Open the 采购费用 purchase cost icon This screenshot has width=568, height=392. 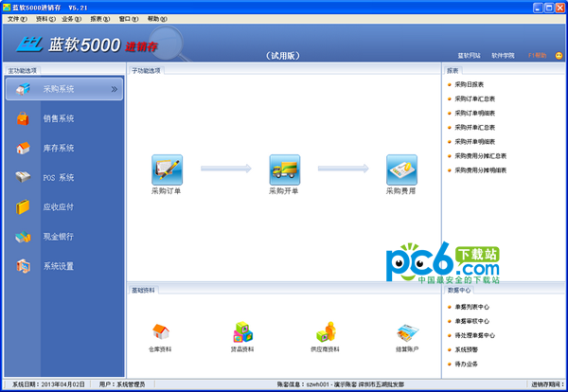(401, 169)
